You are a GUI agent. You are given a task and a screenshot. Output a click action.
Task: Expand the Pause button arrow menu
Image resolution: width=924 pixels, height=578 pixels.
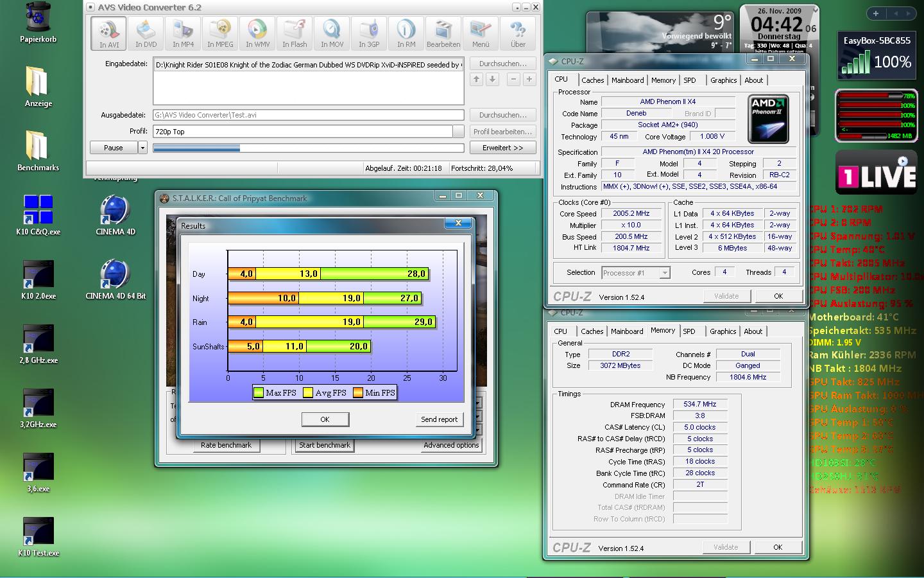(x=142, y=148)
